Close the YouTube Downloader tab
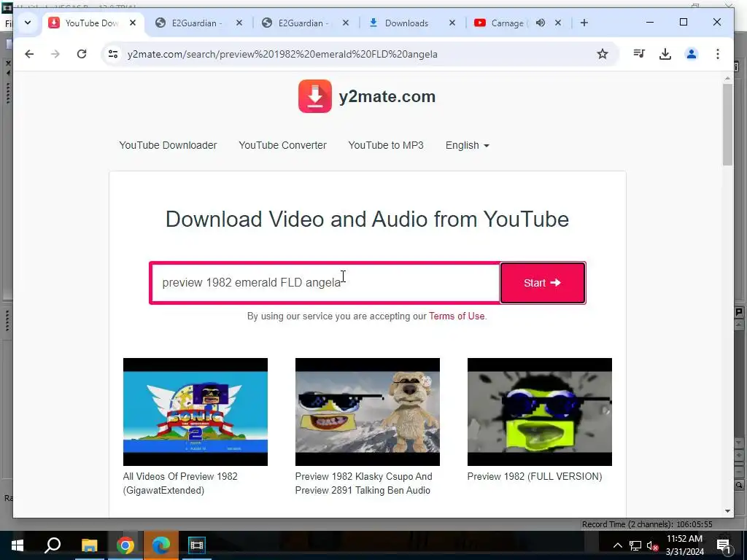Image resolution: width=747 pixels, height=560 pixels. pyautogui.click(x=133, y=23)
